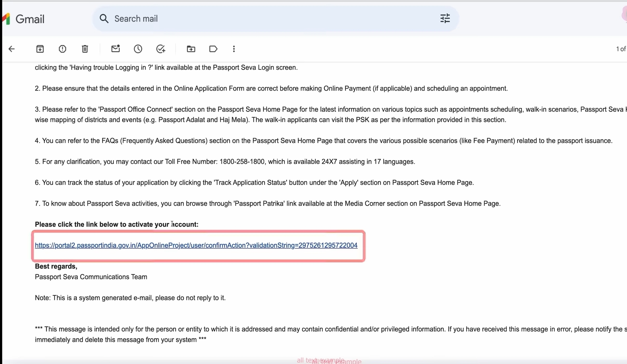Click the Toll Free Number line

(x=225, y=162)
